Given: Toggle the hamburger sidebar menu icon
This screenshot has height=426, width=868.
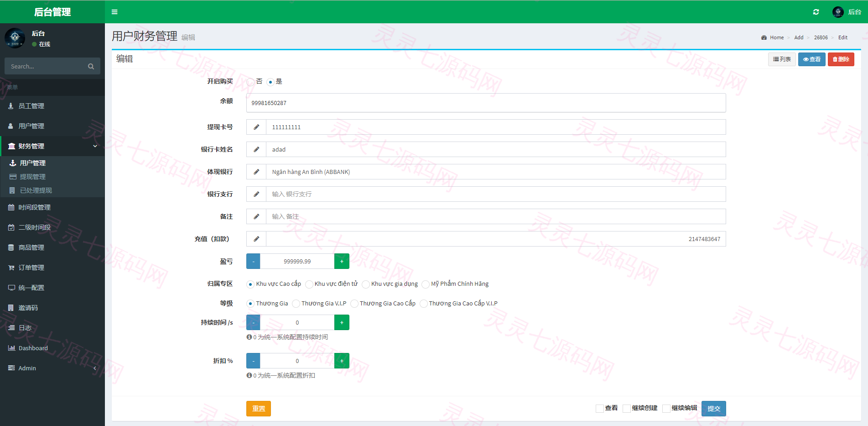Looking at the screenshot, I should [x=114, y=12].
